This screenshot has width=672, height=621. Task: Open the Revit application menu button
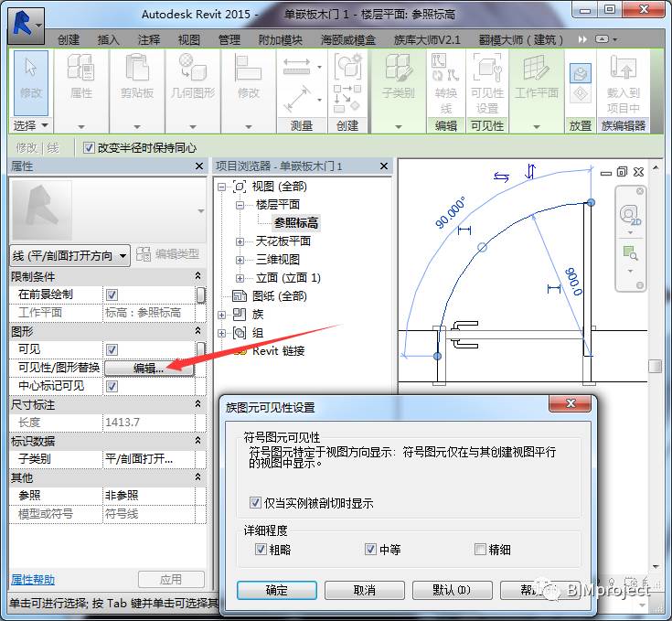[26, 26]
